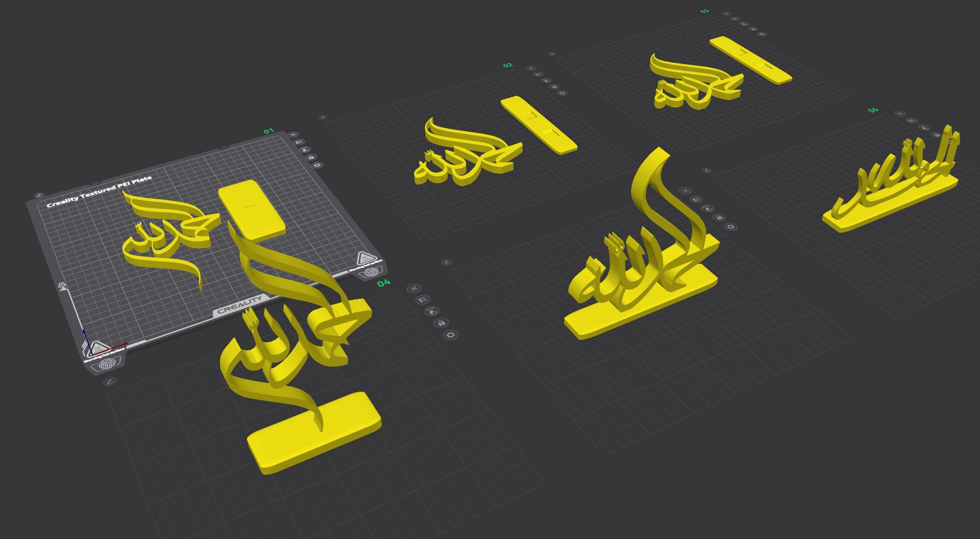
Task: Open plate 06 object list icon
Action: [911, 120]
